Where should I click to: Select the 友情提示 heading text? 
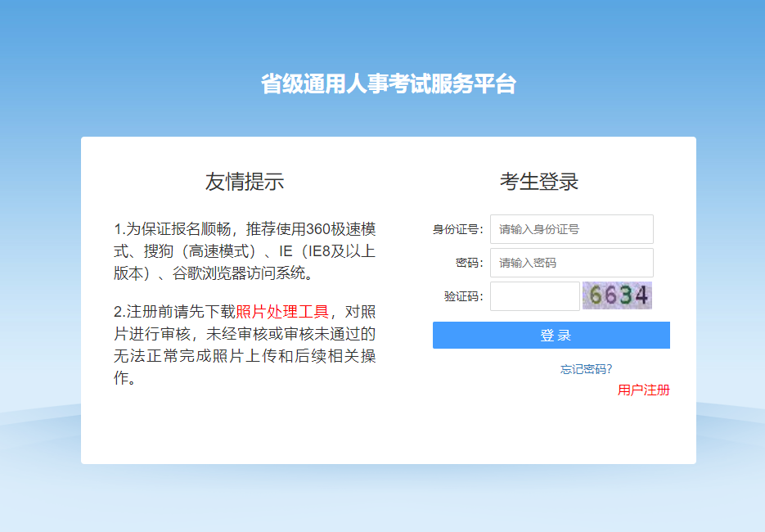245,182
